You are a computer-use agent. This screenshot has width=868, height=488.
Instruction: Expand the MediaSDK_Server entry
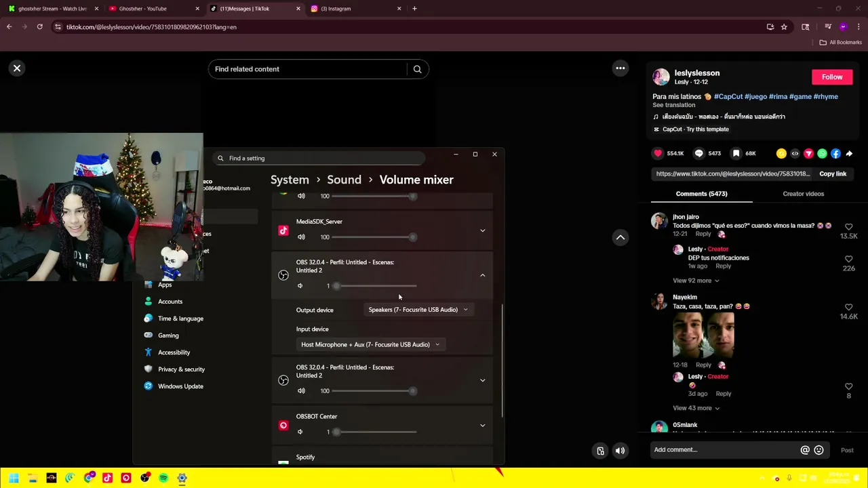(x=483, y=230)
